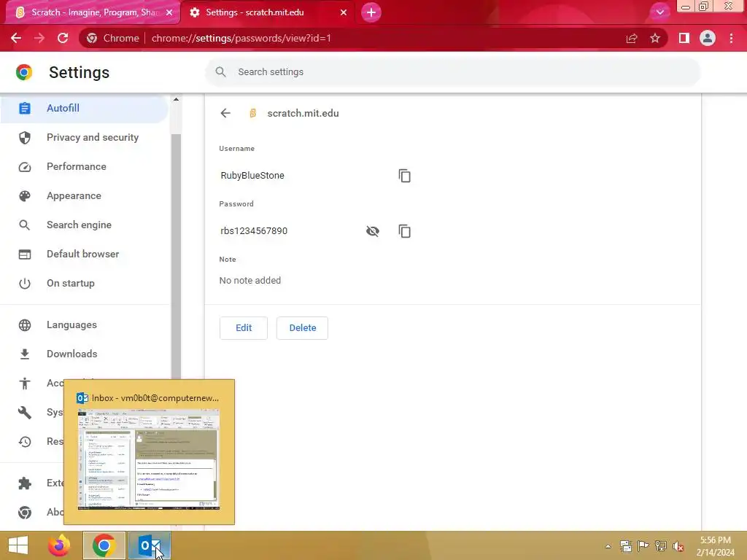Click the Downloads arrow icon

25,354
